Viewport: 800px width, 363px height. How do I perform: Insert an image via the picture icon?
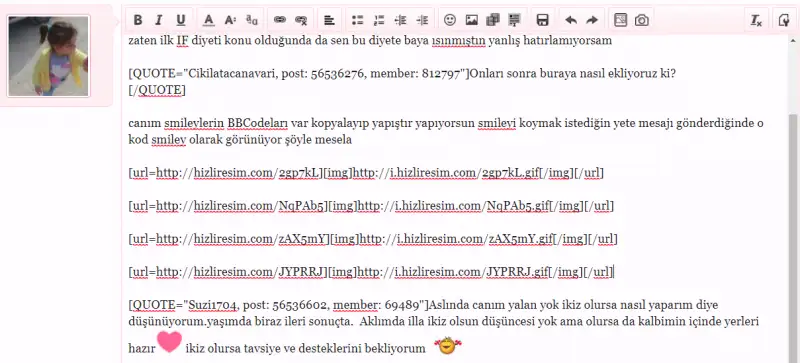point(471,20)
